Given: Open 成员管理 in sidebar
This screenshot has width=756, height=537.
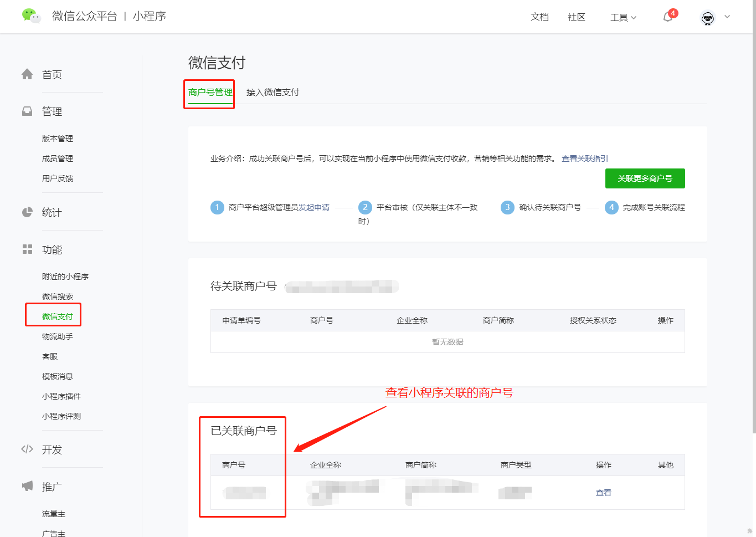Looking at the screenshot, I should 58,158.
